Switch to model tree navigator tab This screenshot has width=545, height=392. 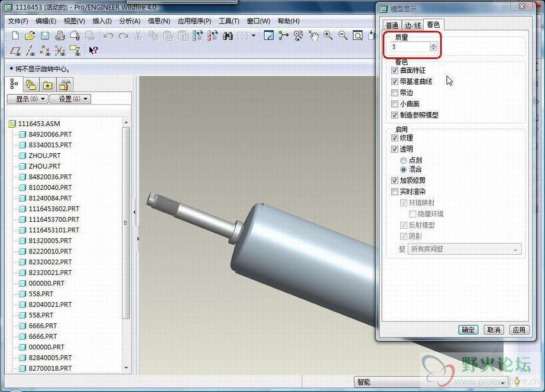pos(14,84)
